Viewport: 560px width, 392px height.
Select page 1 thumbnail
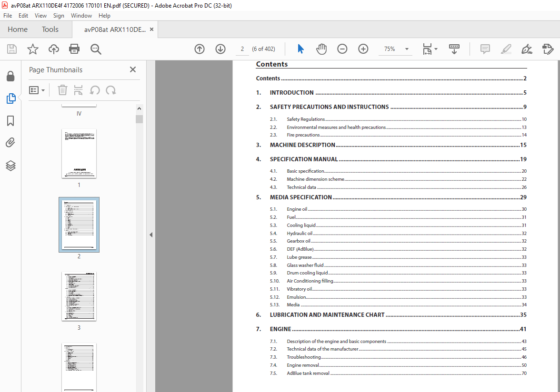[79, 153]
